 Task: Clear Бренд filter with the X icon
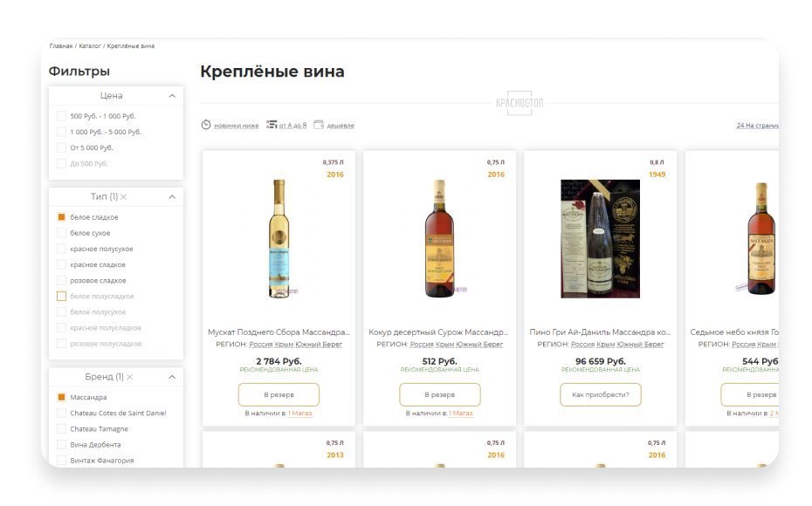click(129, 377)
